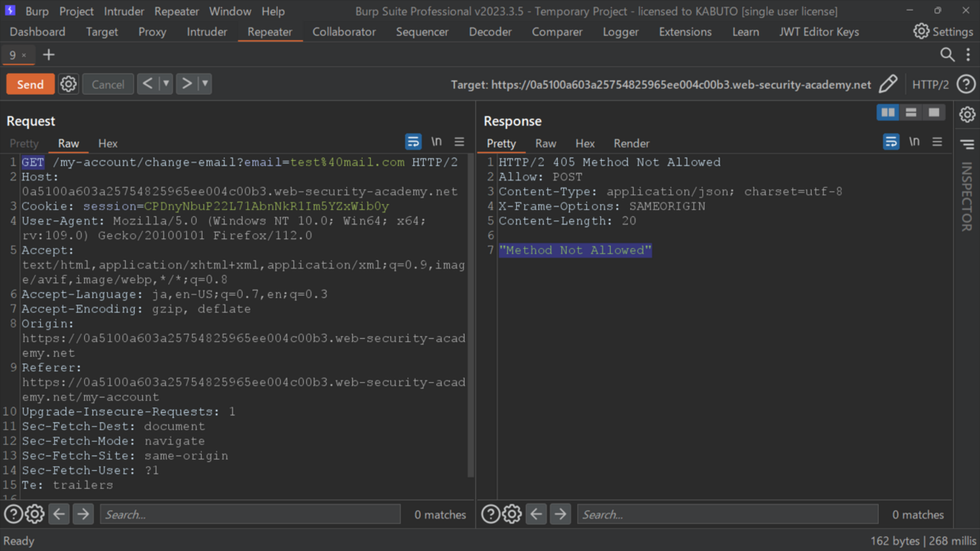Open the Window menu
980x551 pixels.
click(x=230, y=11)
